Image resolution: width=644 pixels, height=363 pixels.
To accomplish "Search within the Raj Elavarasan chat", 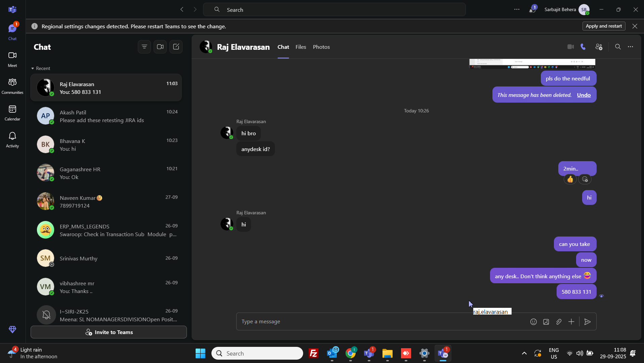I will [618, 47].
